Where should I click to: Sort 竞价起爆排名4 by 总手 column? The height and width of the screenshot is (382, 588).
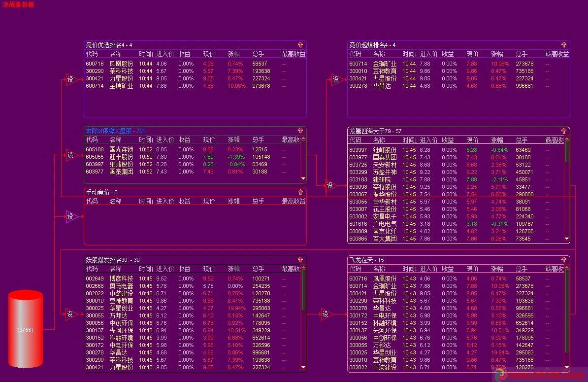point(522,54)
